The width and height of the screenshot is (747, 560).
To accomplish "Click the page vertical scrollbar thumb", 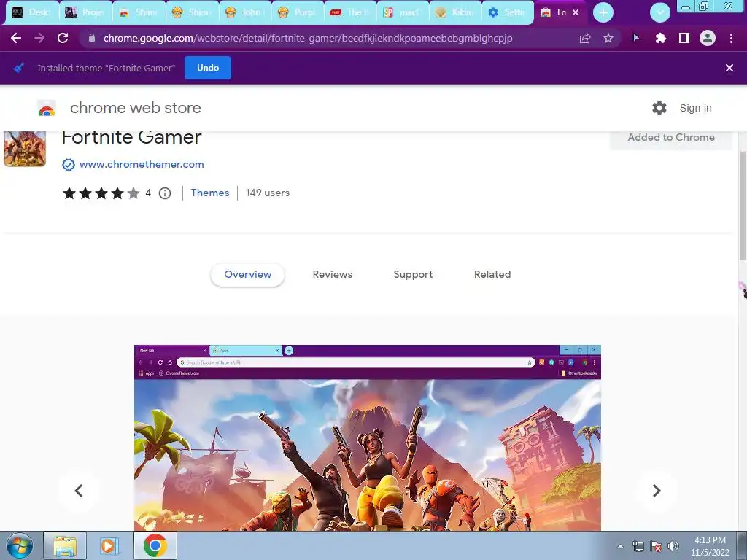I will [x=742, y=206].
